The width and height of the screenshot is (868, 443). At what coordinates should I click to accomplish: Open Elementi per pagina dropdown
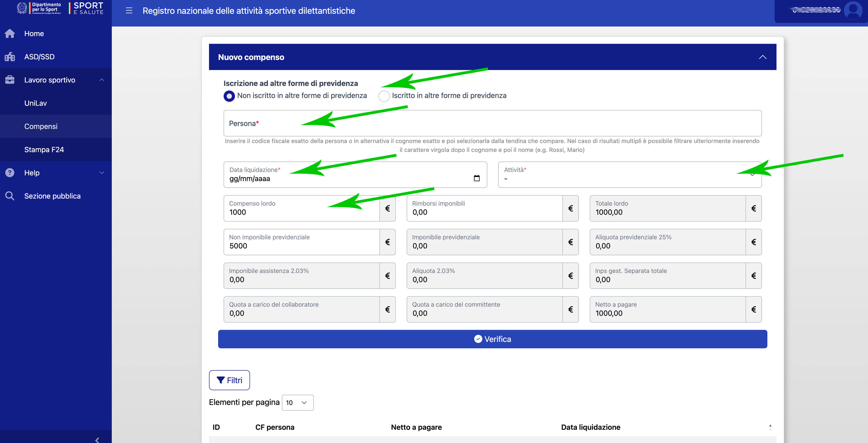(298, 403)
